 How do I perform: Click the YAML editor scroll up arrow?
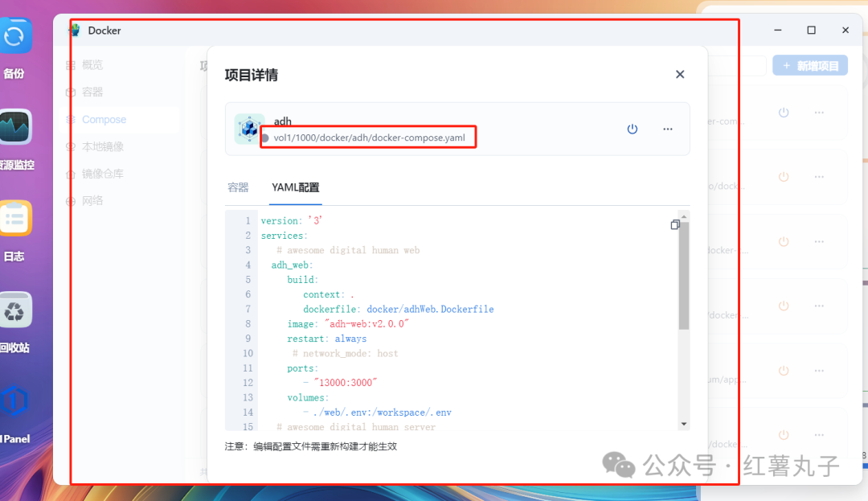684,217
